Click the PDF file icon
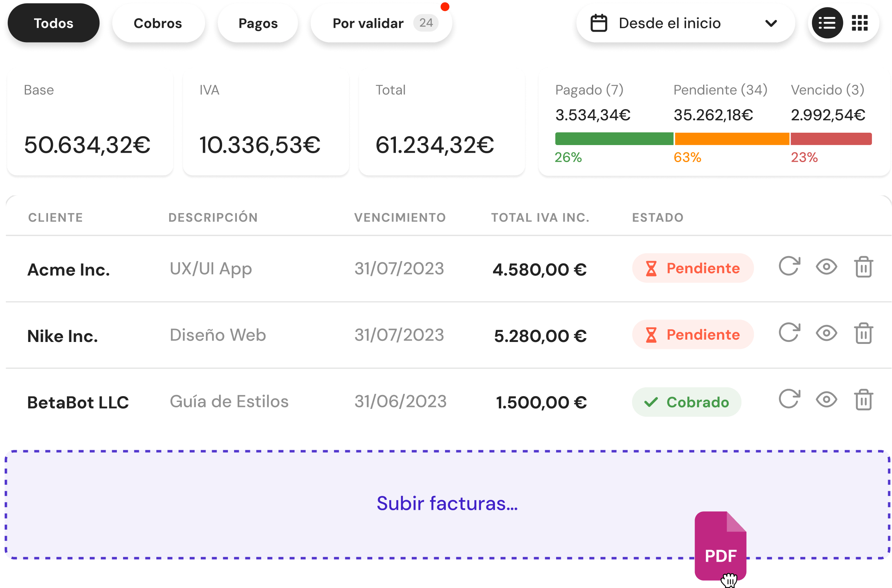Viewport: 892px width, 588px height. [x=720, y=545]
